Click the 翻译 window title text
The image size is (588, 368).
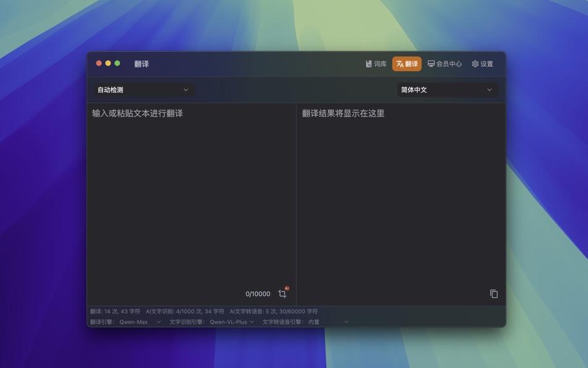click(141, 64)
